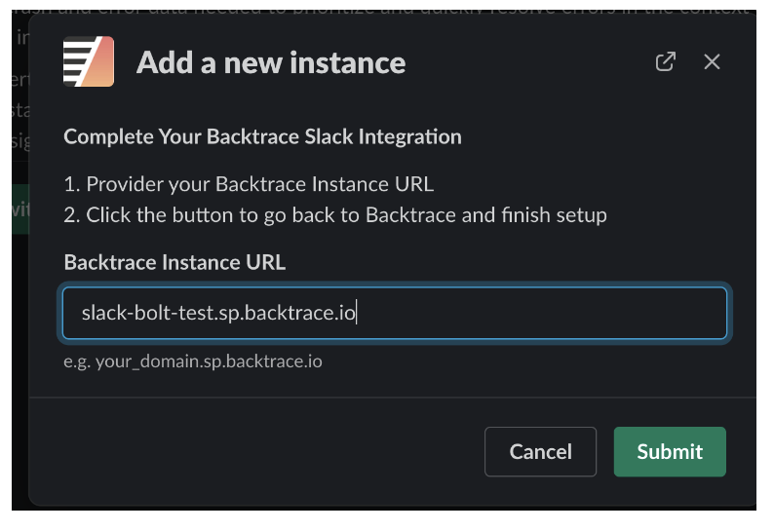Click the divider line above the buttons
The width and height of the screenshot is (774, 532).
(390, 398)
